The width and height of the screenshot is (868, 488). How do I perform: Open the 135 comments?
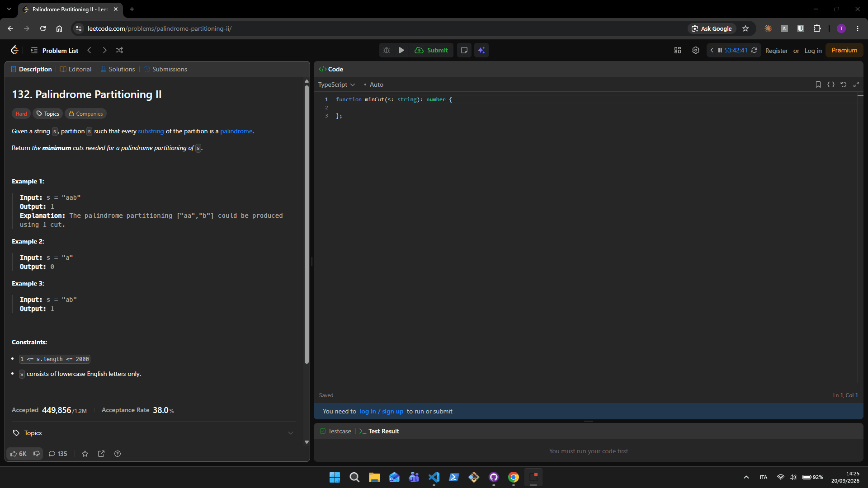(x=58, y=454)
